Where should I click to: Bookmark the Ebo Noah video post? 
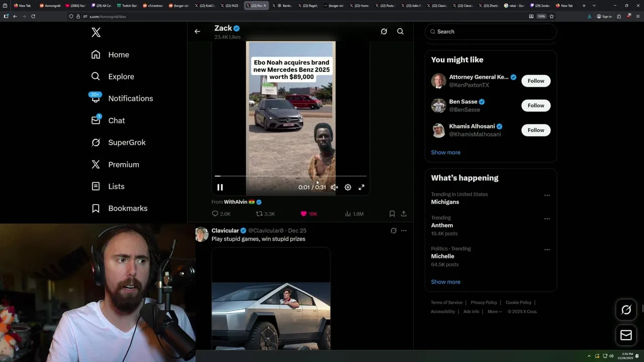[392, 214]
